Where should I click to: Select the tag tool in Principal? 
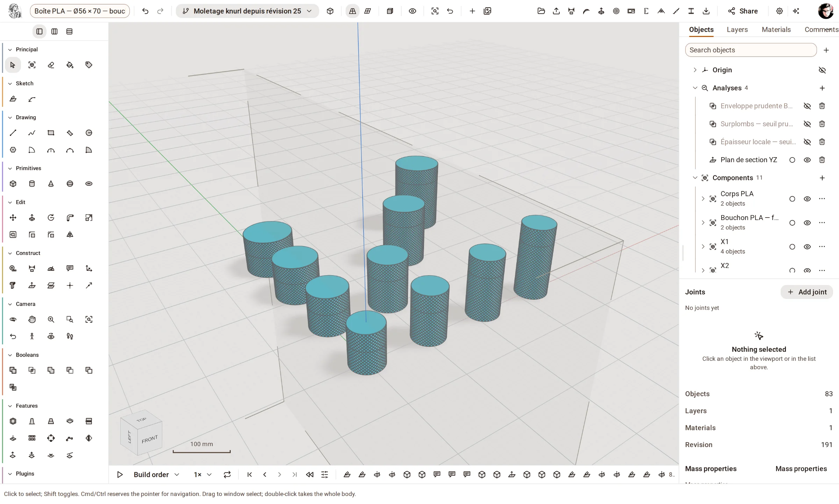click(x=89, y=65)
